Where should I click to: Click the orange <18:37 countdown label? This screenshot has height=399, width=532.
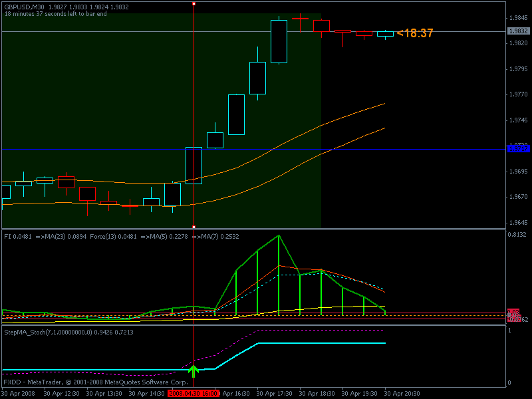pos(415,33)
